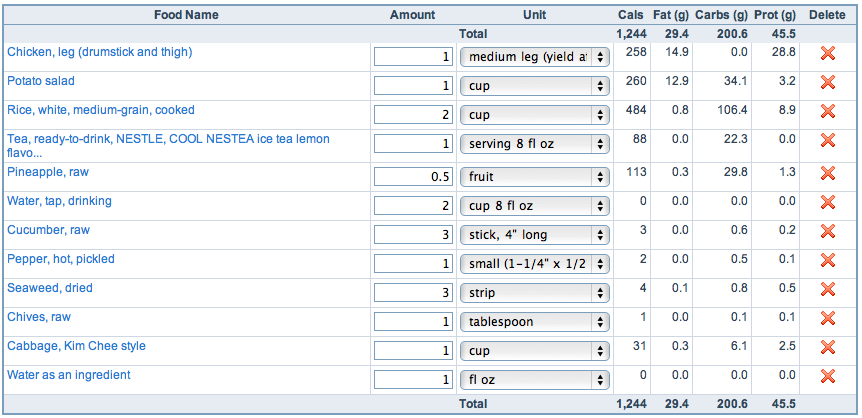Open Seaweed strip unit dropdown
Screen dimensions: 862x418
tap(534, 293)
